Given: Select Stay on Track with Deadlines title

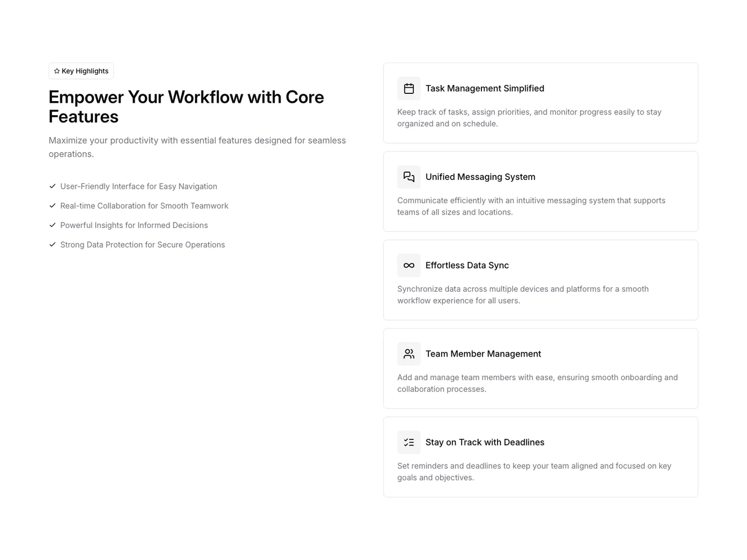Looking at the screenshot, I should 484,442.
